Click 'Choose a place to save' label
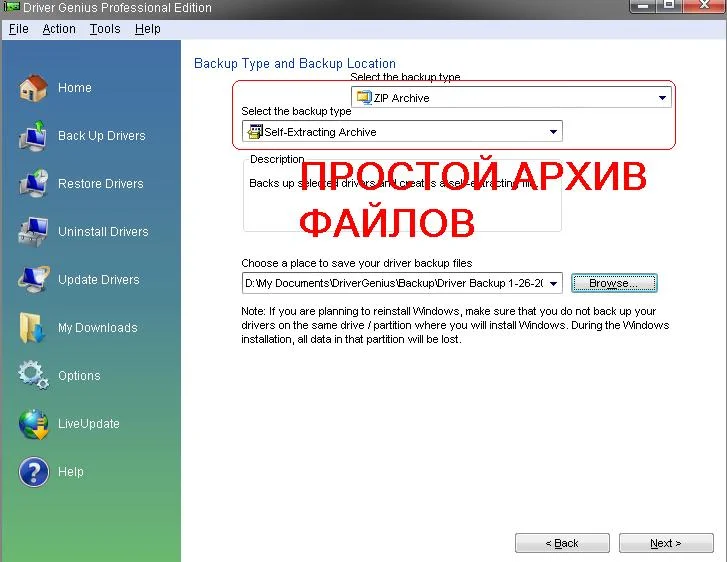The height and width of the screenshot is (562, 727). [x=357, y=263]
